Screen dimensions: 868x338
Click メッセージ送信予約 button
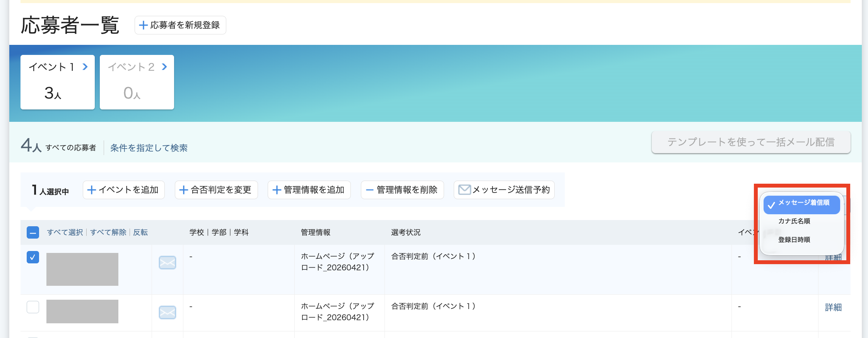pyautogui.click(x=504, y=190)
